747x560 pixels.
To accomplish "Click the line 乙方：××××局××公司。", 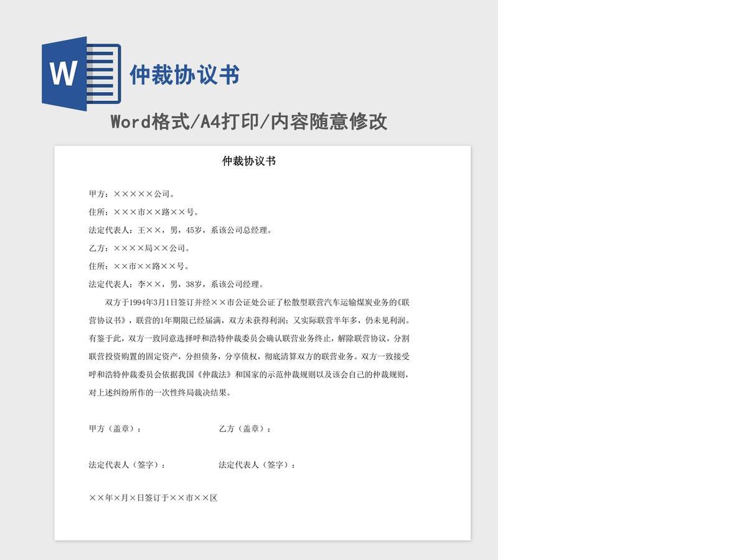I will click(x=140, y=248).
